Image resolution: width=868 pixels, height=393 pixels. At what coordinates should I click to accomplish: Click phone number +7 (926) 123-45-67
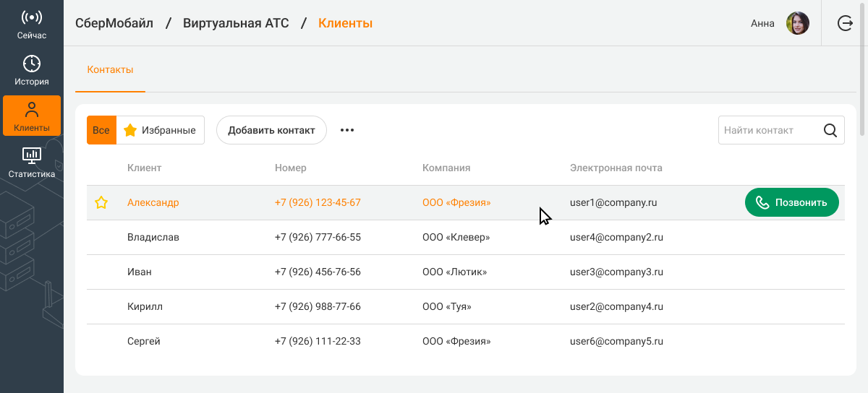pyautogui.click(x=318, y=203)
